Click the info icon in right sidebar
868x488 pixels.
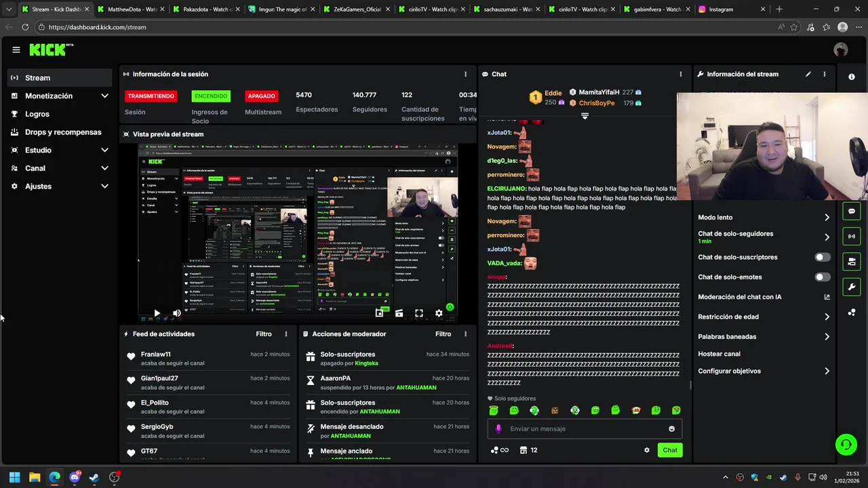[x=852, y=77]
